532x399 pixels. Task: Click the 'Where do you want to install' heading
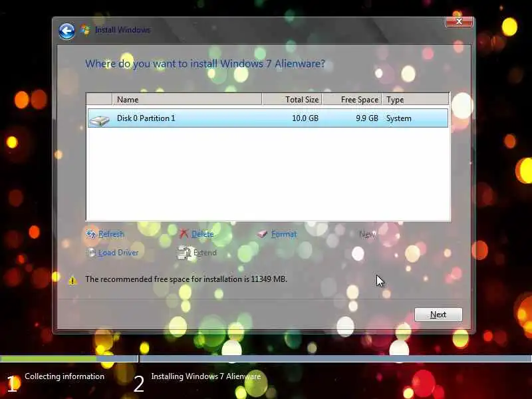(205, 64)
